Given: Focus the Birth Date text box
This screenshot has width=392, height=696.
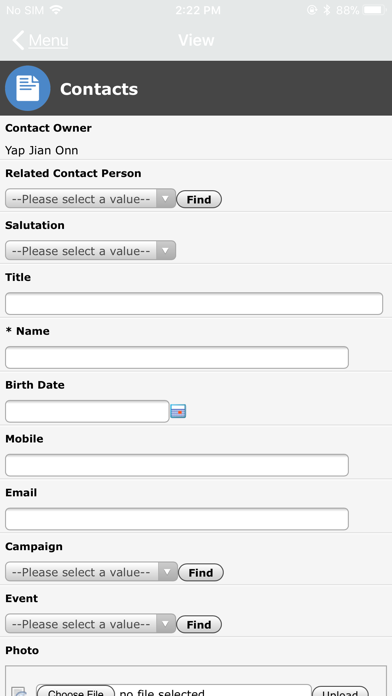Looking at the screenshot, I should [x=87, y=411].
